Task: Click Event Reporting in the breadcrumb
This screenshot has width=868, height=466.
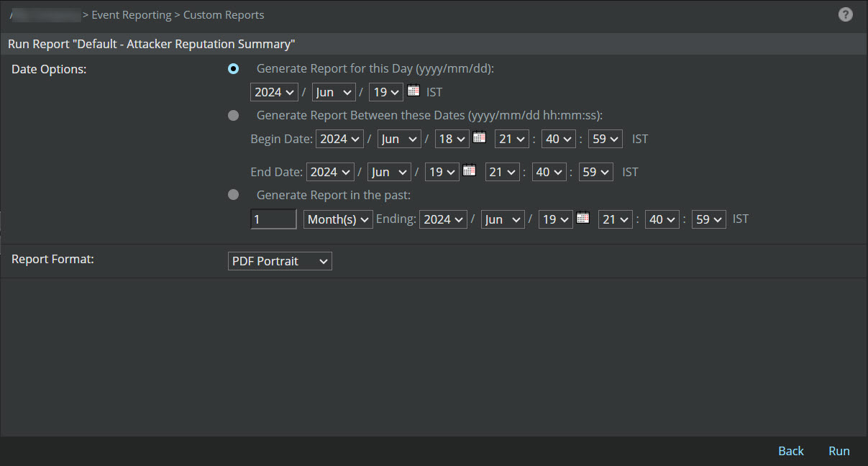Action: (x=132, y=14)
